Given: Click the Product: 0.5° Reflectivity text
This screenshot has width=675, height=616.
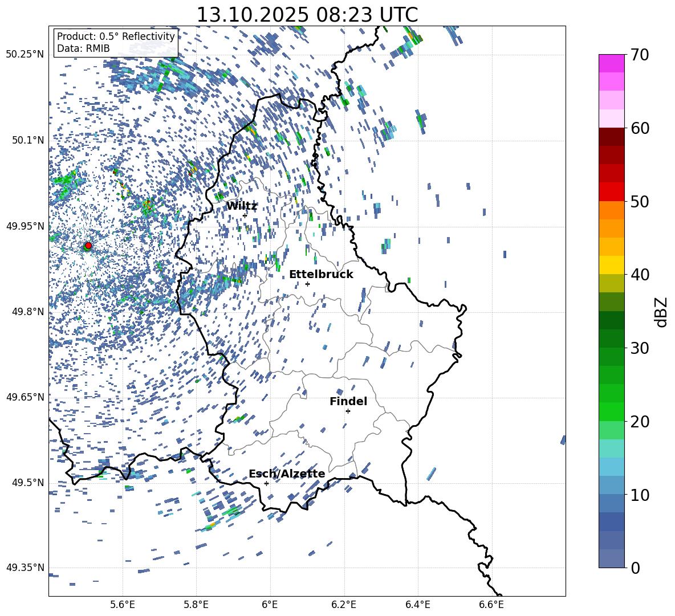Looking at the screenshot, I should coord(116,36).
